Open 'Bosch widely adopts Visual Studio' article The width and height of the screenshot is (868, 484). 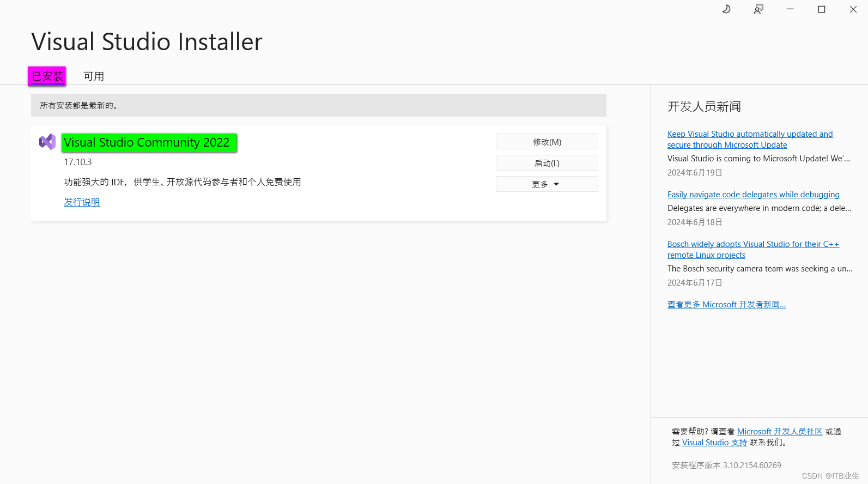tap(753, 250)
